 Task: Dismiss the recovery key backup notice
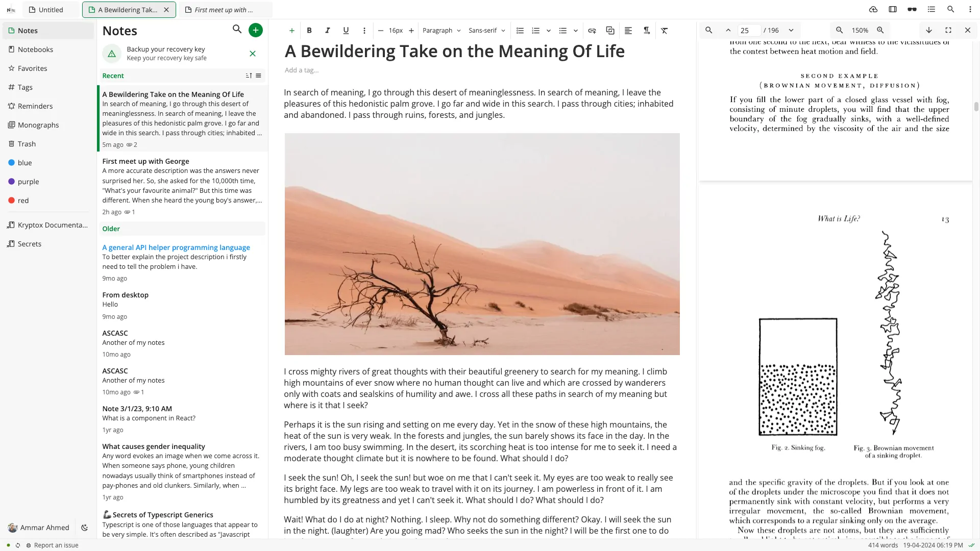[253, 54]
